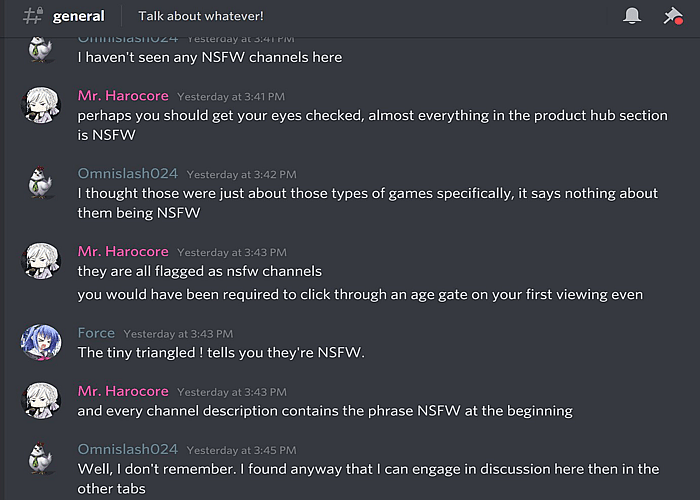Click Omnislash024's username on the 3:45 PM message
The width and height of the screenshot is (700, 500).
tap(127, 450)
